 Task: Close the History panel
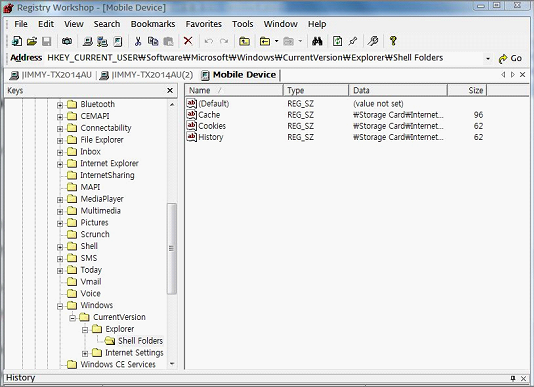click(523, 378)
